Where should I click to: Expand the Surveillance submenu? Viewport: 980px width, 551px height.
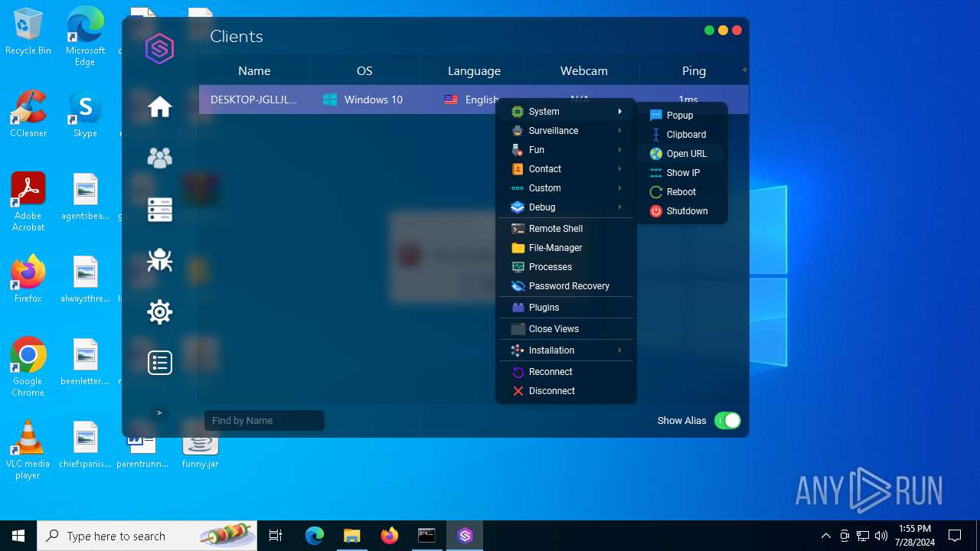(566, 131)
